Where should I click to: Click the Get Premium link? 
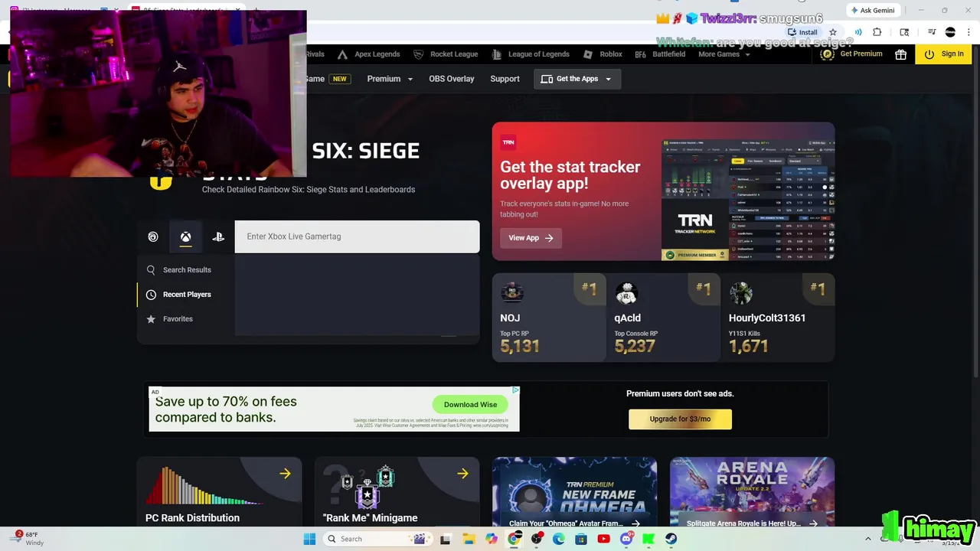(851, 54)
